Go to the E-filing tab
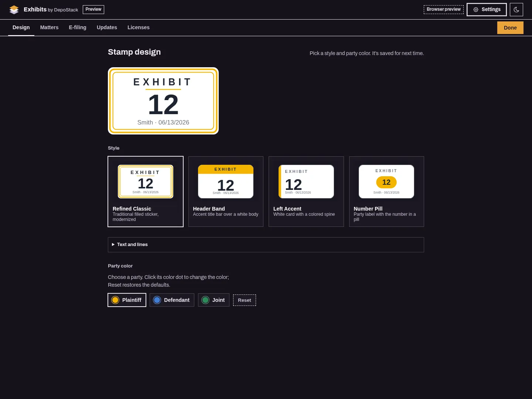 (x=78, y=27)
